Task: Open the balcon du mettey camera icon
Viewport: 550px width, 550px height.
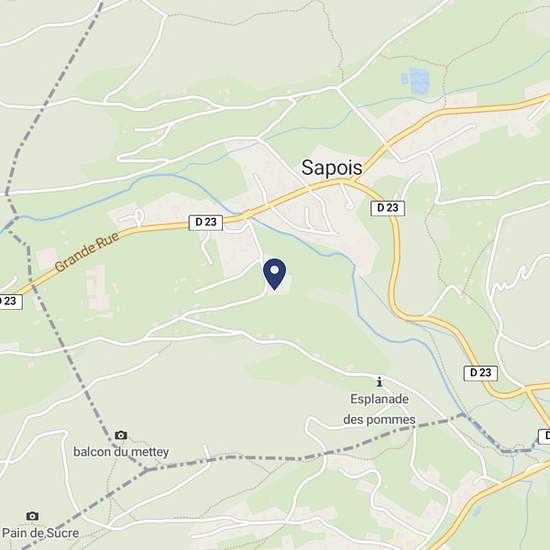Action: click(x=121, y=435)
